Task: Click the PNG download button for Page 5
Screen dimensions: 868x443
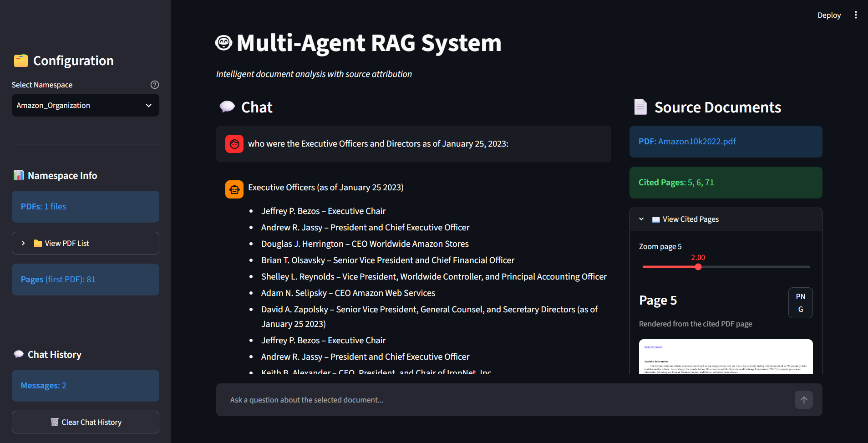Action: pyautogui.click(x=801, y=303)
